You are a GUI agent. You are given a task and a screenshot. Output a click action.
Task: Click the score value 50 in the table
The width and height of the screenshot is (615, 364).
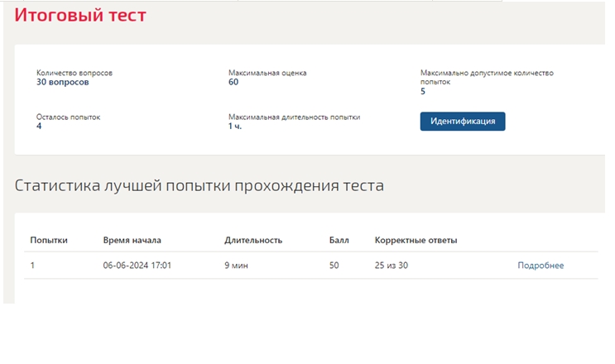(x=334, y=266)
